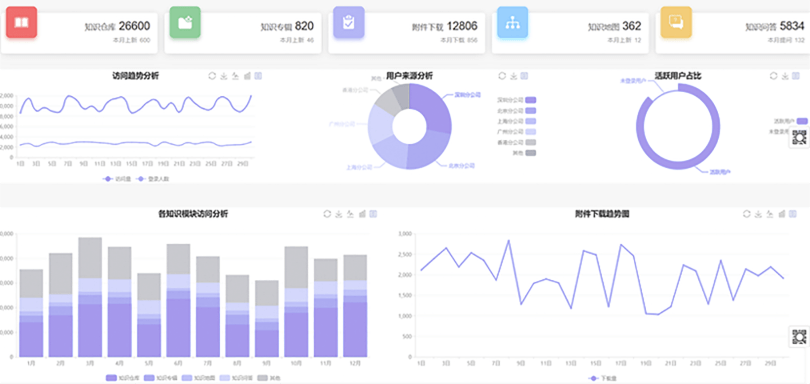Screen dimensions: 810x384
Task: Refresh the 活跃用户占比 chart
Action: (x=773, y=76)
